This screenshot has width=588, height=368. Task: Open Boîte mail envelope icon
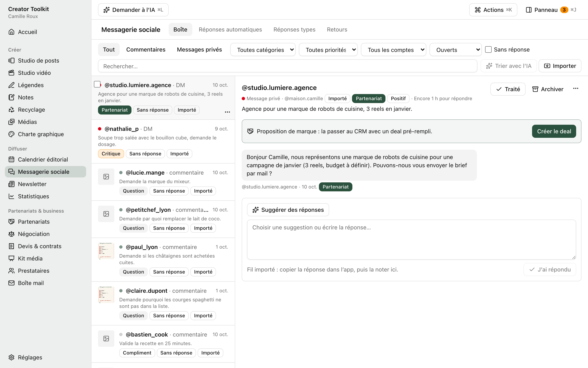11,283
